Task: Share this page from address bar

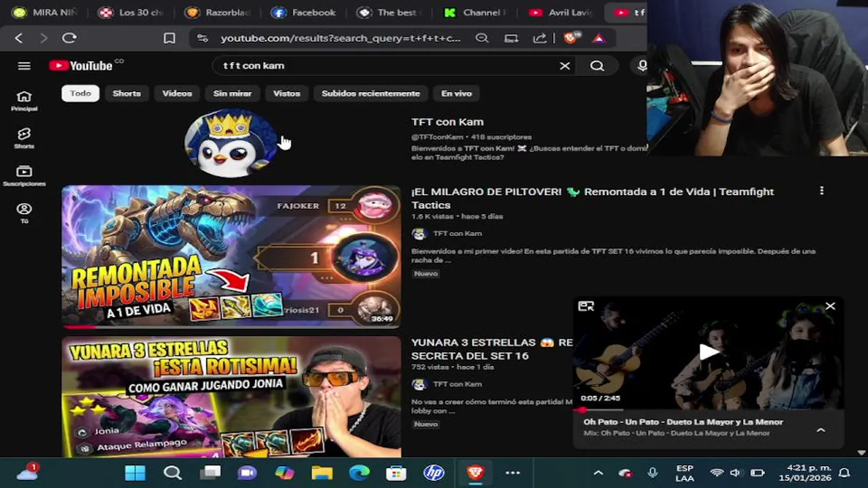Action: coord(540,39)
